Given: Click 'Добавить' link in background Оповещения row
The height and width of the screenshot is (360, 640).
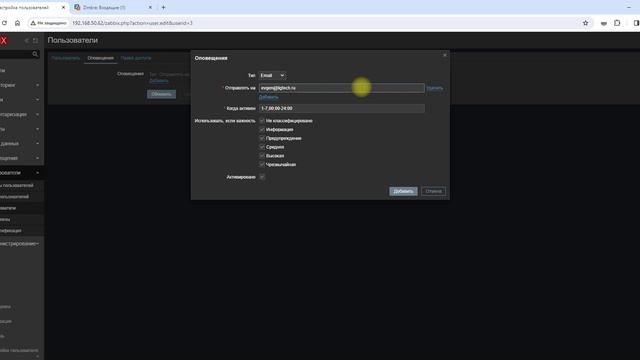Looking at the screenshot, I should (159, 81).
